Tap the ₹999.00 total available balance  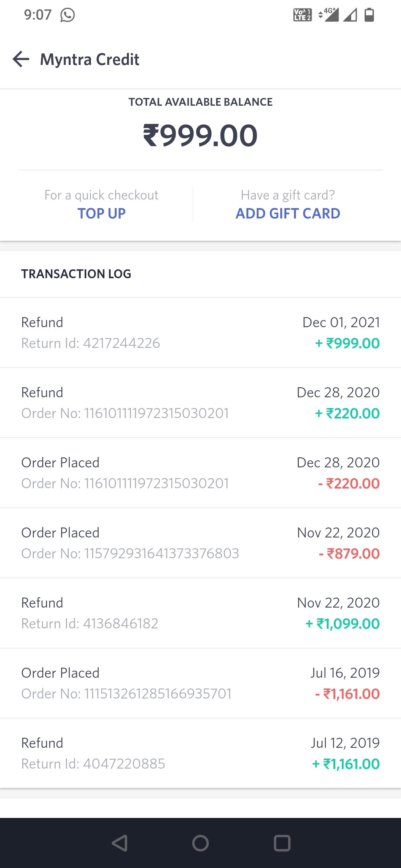(200, 135)
